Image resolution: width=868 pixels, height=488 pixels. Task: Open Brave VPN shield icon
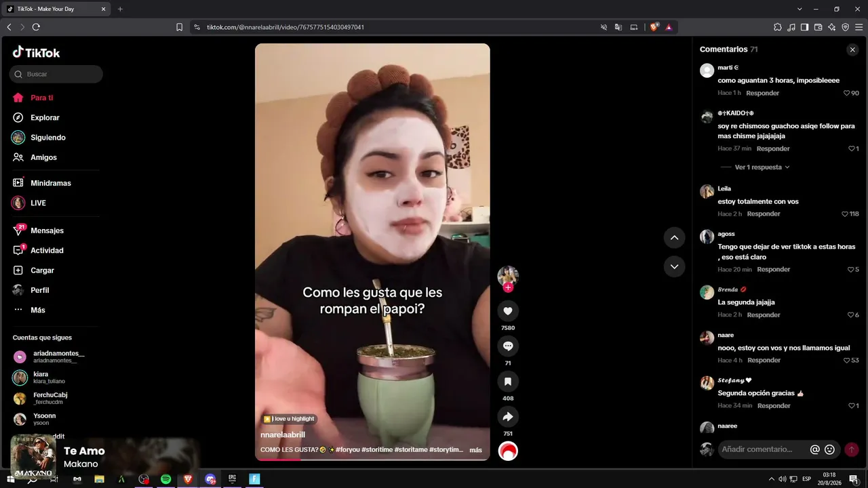[x=846, y=27]
